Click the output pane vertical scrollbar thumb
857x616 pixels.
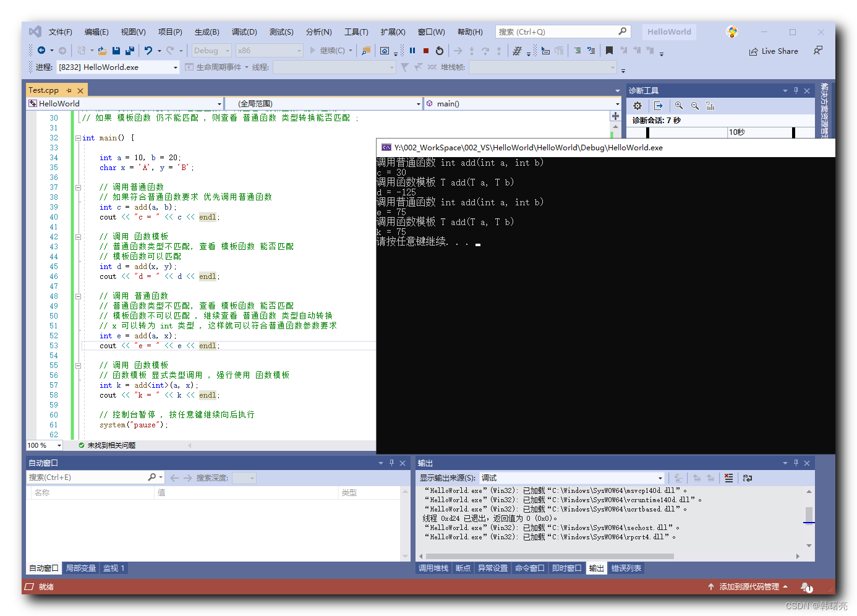tap(809, 515)
